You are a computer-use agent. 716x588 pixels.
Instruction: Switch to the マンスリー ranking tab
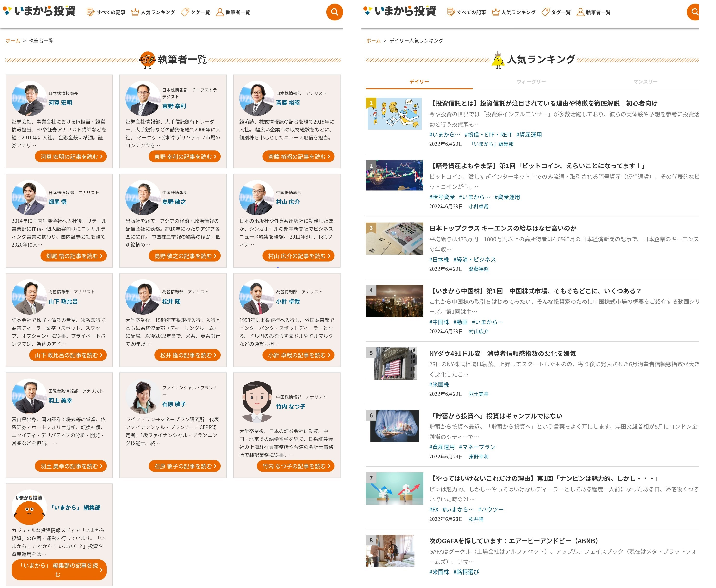click(645, 82)
